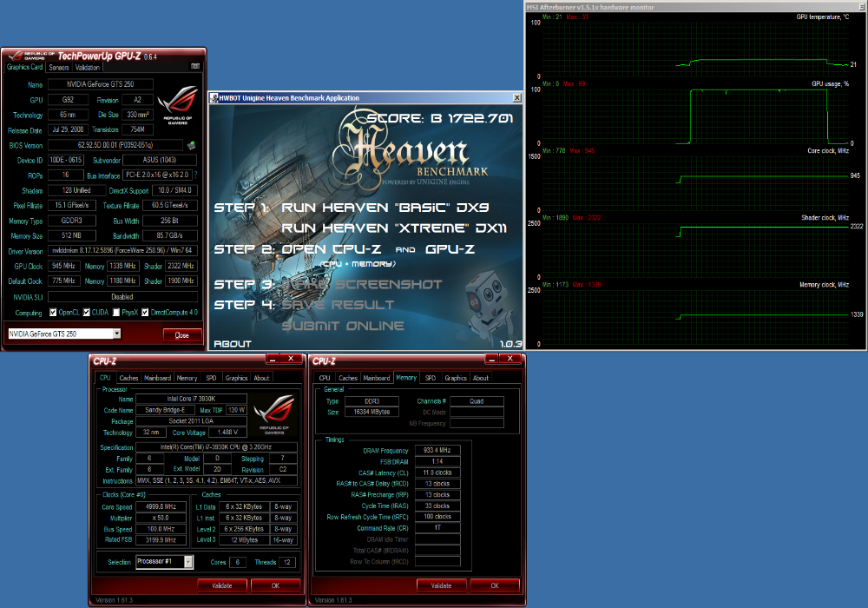
Task: Click DRAM Frequency value 933.4 MHz
Action: coord(437,450)
